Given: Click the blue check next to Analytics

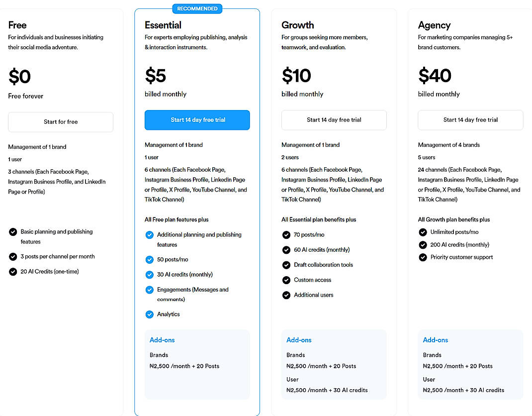Looking at the screenshot, I should (x=149, y=314).
